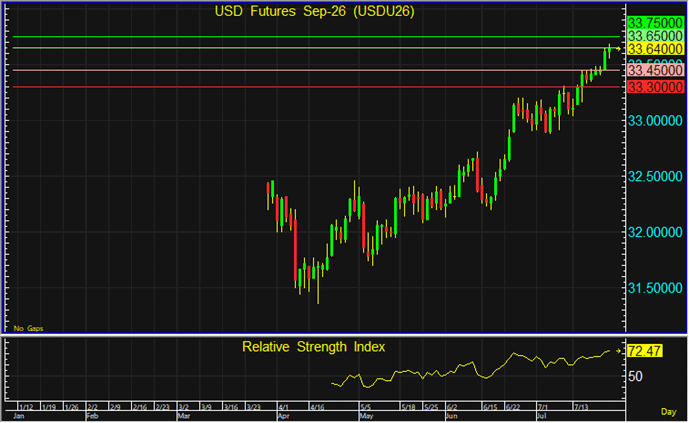Click the May month label
Image resolution: width=689 pixels, height=423 pixels.
tap(366, 416)
